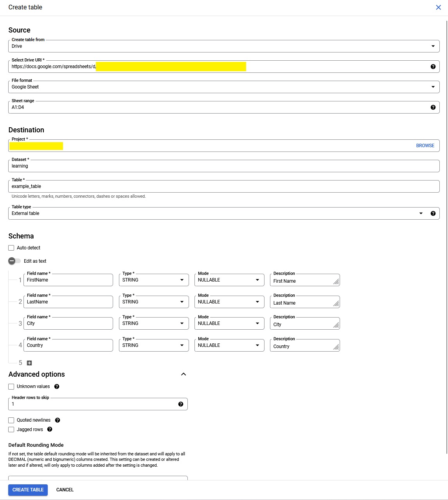Click the Country description box

(305, 345)
